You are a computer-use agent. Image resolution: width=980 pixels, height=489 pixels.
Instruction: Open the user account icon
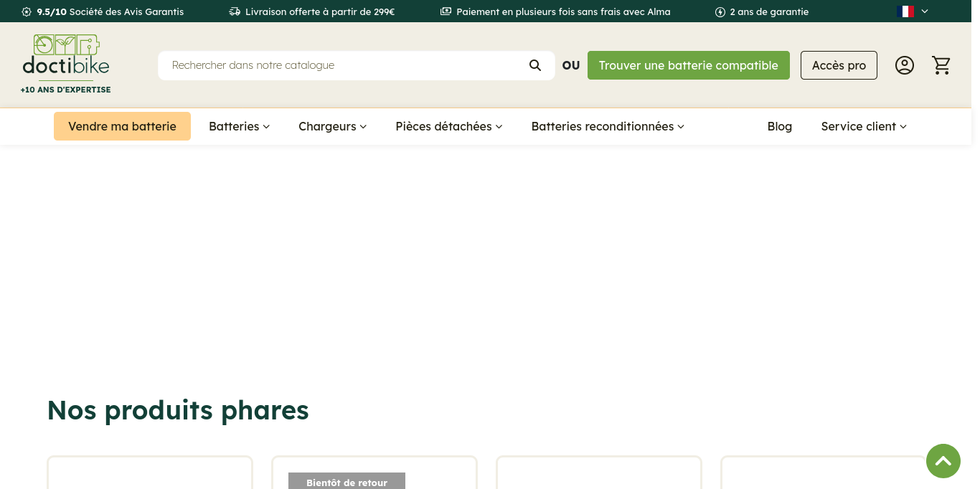tap(905, 65)
